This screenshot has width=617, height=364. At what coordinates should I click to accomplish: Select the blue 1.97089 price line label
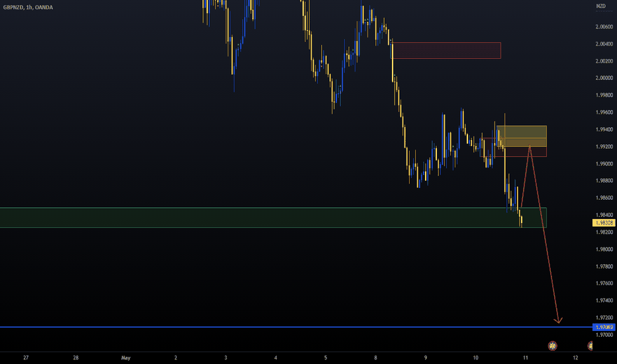pyautogui.click(x=604, y=327)
